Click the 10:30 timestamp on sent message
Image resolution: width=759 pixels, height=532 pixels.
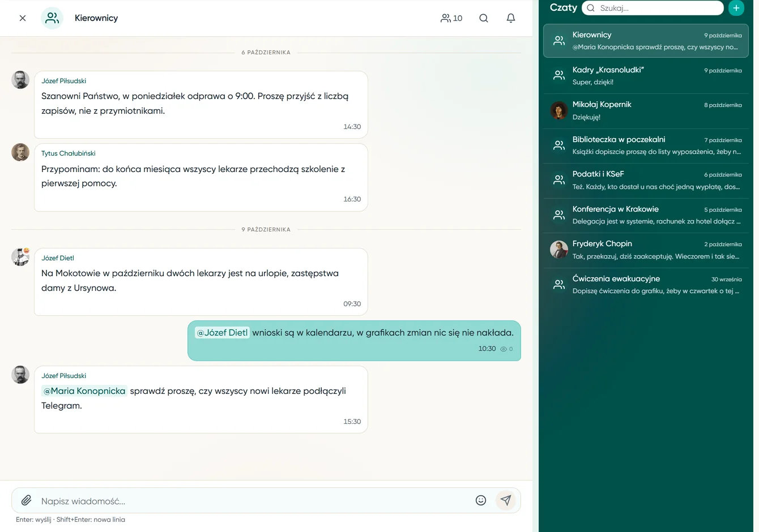coord(487,349)
